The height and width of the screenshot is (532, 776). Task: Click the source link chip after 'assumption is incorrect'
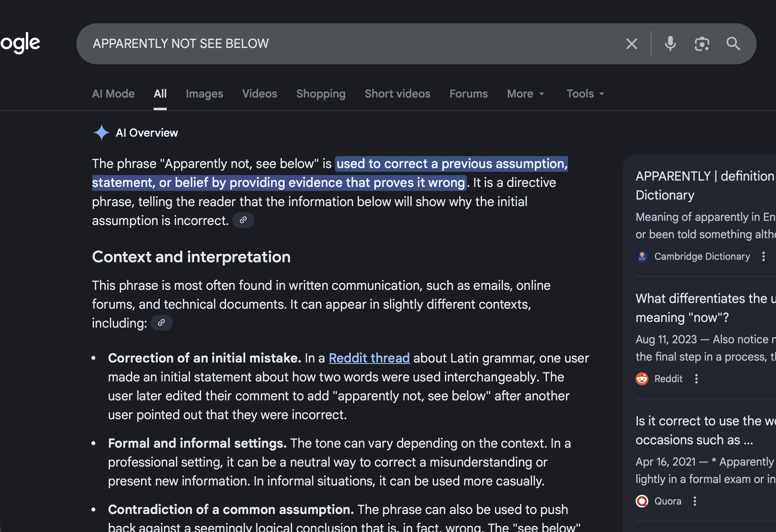click(243, 220)
